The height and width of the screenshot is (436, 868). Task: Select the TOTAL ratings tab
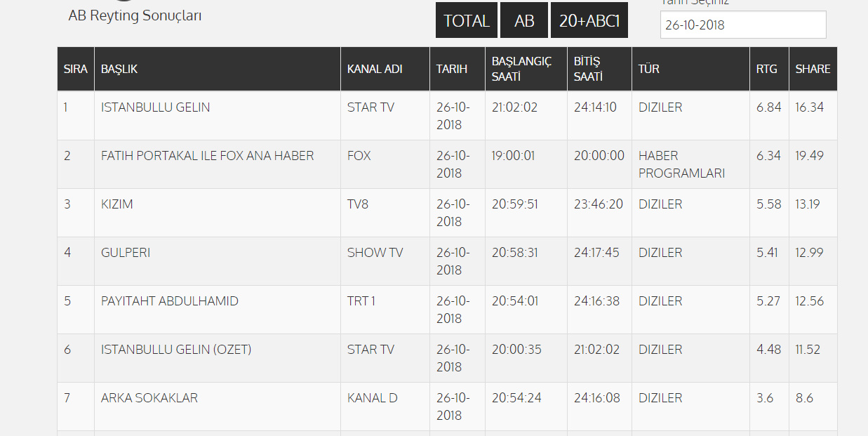pos(467,21)
